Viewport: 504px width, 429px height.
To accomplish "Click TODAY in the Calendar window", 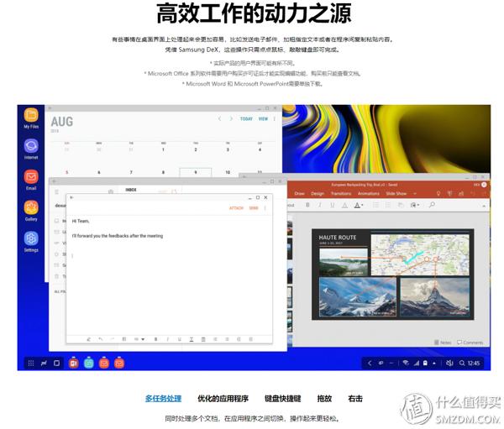I will [246, 119].
